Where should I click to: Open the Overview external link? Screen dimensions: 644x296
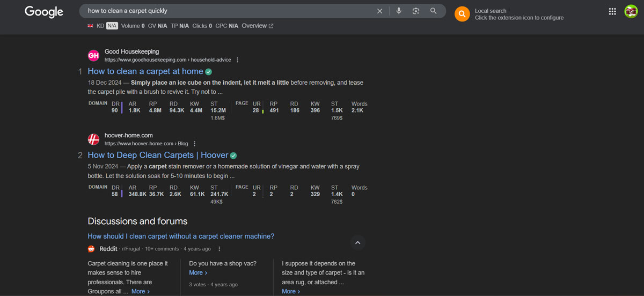pos(258,26)
